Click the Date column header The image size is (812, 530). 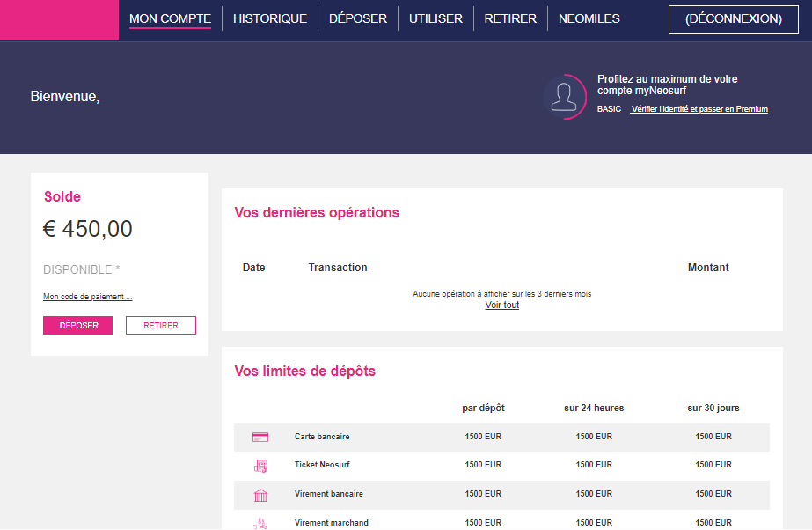(253, 268)
